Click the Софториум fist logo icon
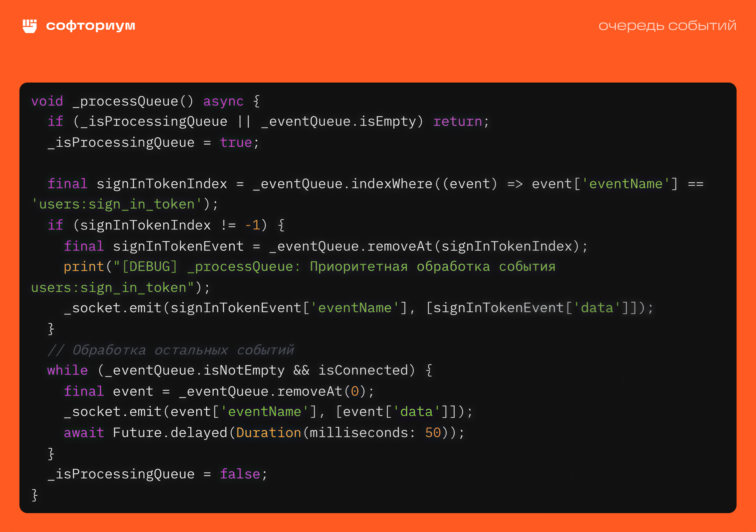The height and width of the screenshot is (532, 756). [x=30, y=26]
